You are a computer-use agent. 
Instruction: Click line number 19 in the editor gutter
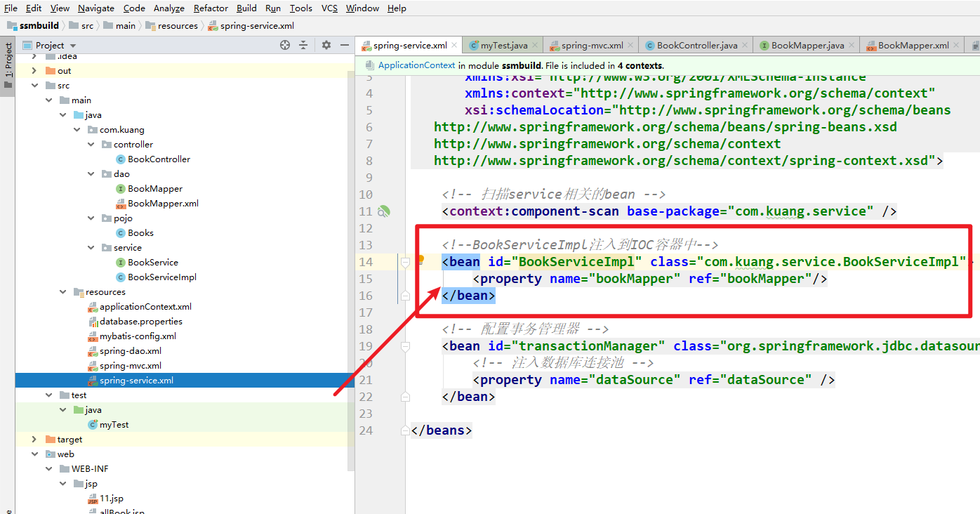pos(366,345)
